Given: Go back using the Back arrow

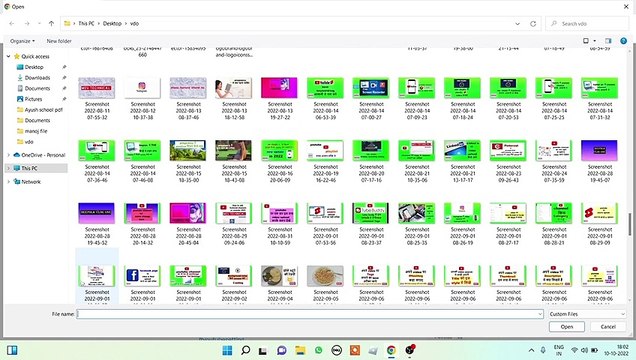Looking at the screenshot, I should pos(12,24).
